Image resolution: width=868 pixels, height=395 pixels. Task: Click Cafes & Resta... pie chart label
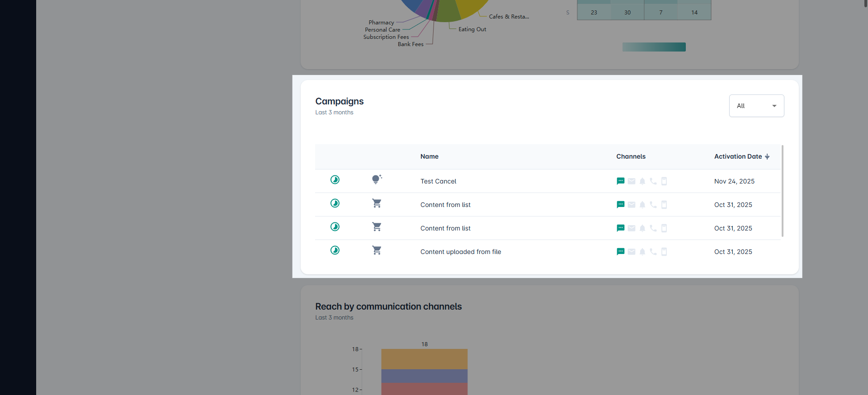pos(509,17)
